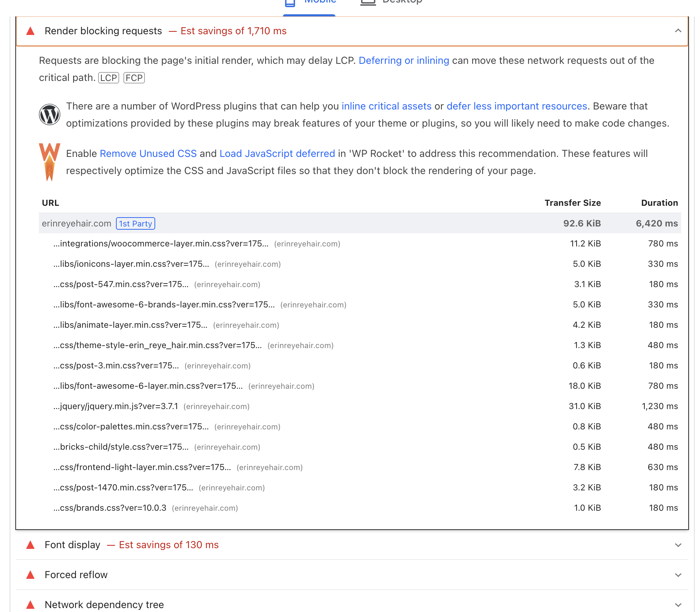Image resolution: width=700 pixels, height=612 pixels.
Task: Click the 18.0 KiB font-awesome-6-layer size
Action: (585, 386)
